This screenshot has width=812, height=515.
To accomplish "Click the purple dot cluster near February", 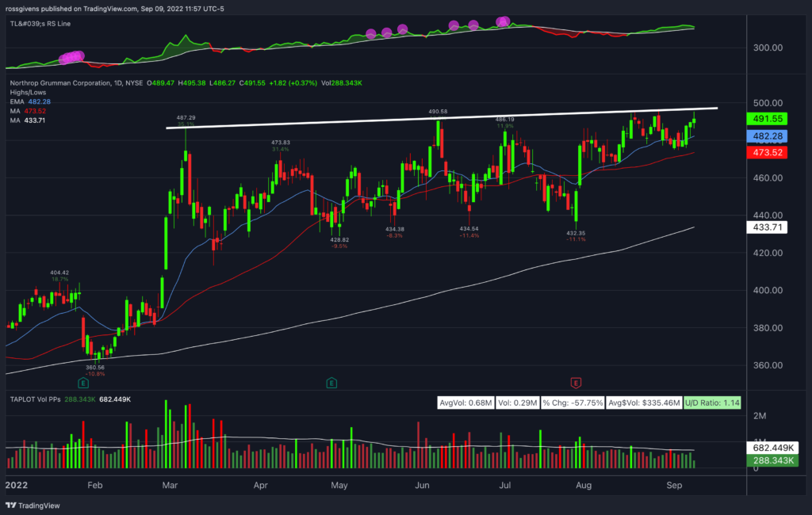I will pos(70,56).
